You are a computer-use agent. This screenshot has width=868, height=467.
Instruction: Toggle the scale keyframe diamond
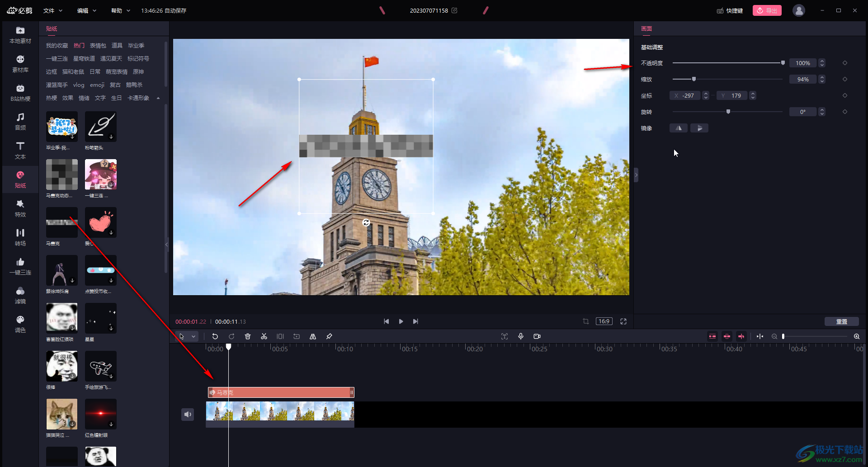pyautogui.click(x=845, y=79)
